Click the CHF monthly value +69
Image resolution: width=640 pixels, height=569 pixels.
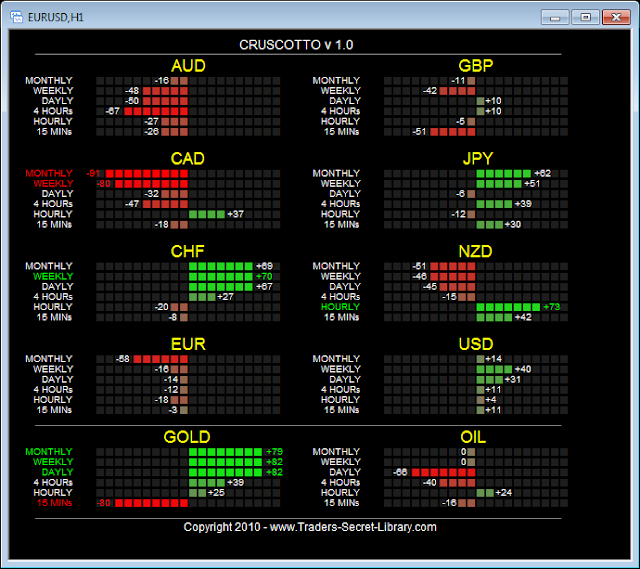click(264, 266)
